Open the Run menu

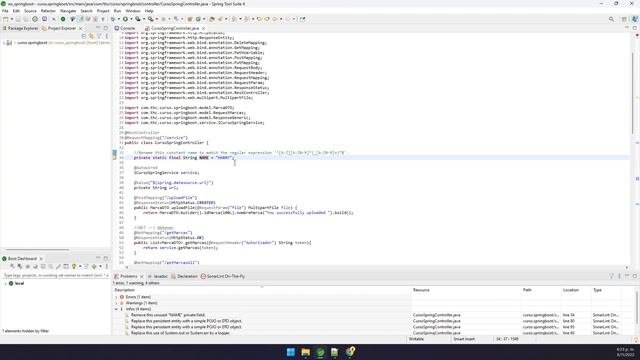(117, 11)
